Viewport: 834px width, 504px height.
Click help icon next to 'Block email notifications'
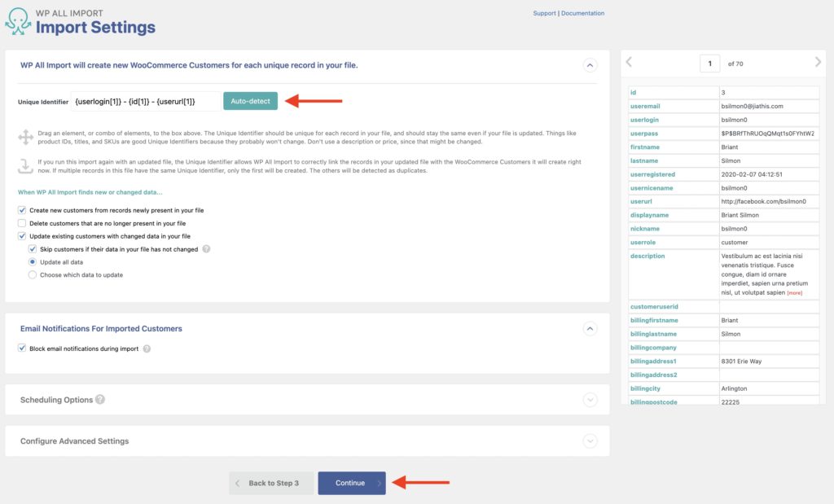145,347
